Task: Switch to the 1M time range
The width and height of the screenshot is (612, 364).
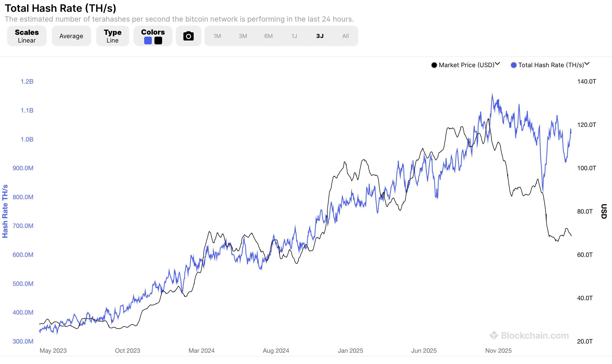Action: 217,36
